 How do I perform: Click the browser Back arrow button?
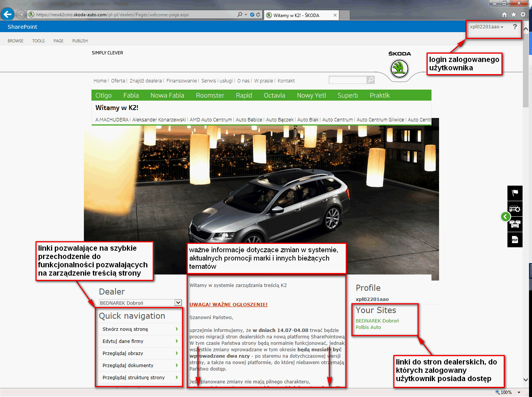click(x=7, y=14)
